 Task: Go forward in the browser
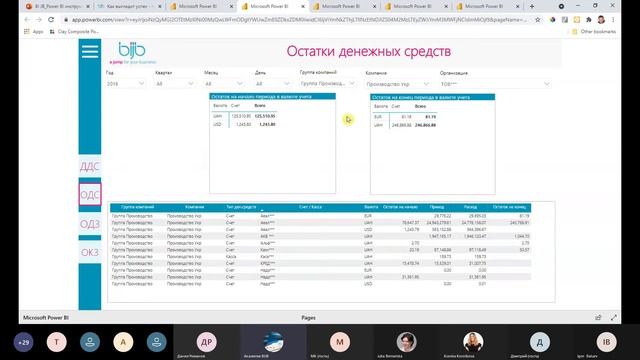pyautogui.click(x=39, y=20)
